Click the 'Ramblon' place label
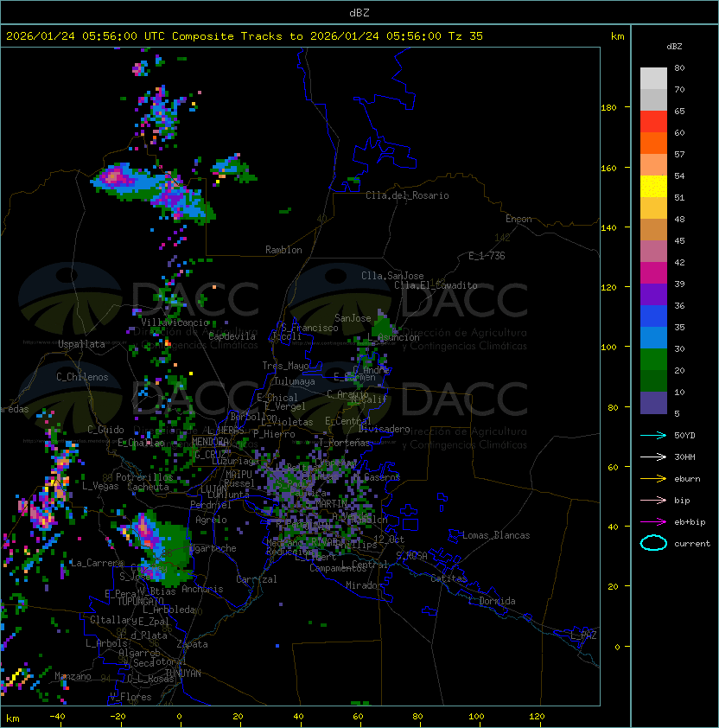719x728 pixels. (283, 250)
